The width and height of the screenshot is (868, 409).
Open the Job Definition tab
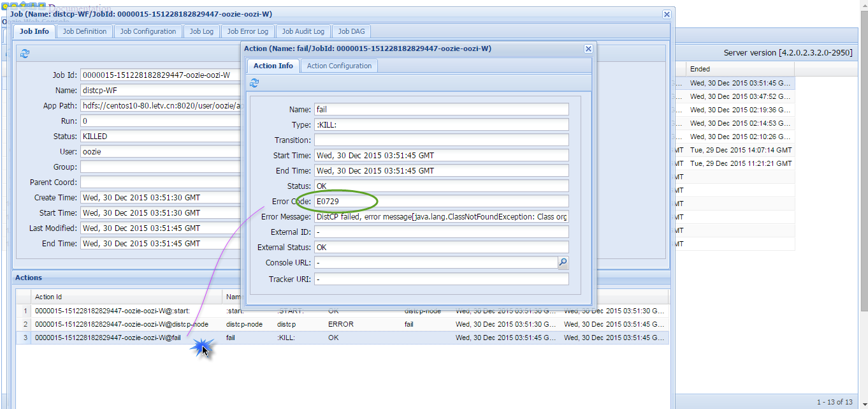[84, 31]
